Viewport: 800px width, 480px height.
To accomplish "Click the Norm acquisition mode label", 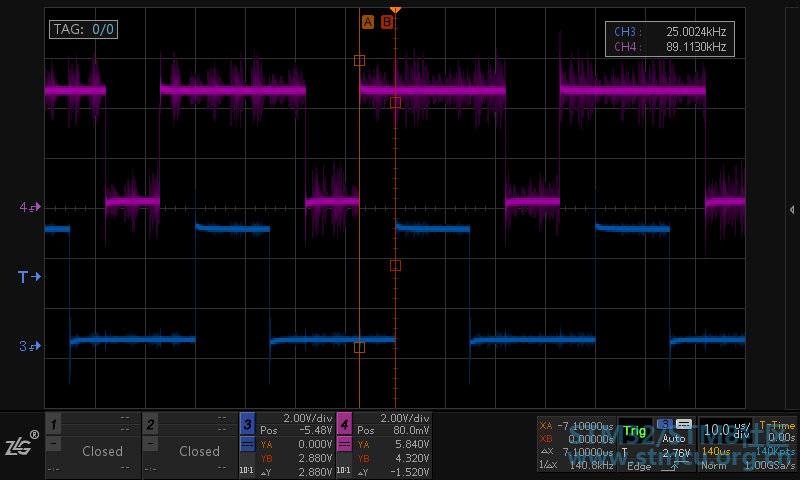I will coord(714,466).
